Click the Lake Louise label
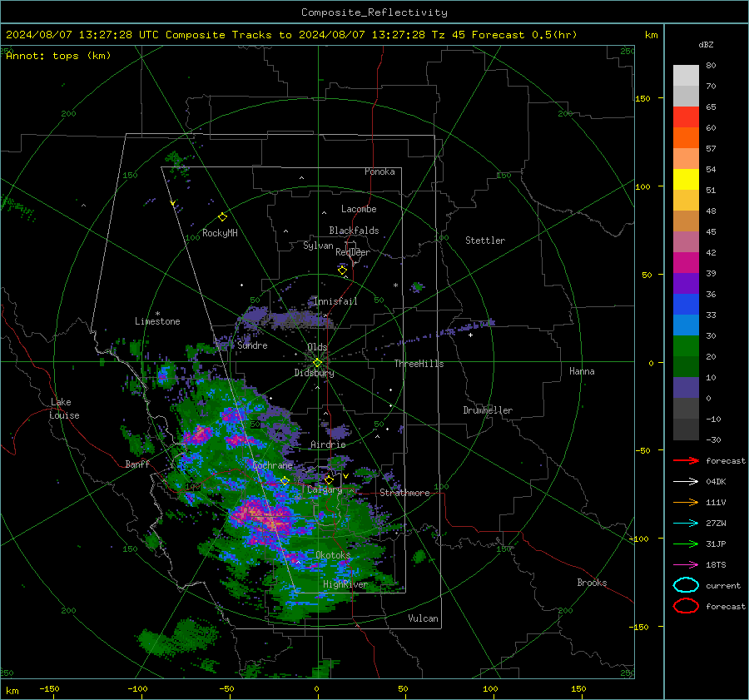This screenshot has height=700, width=749. pyautogui.click(x=64, y=409)
